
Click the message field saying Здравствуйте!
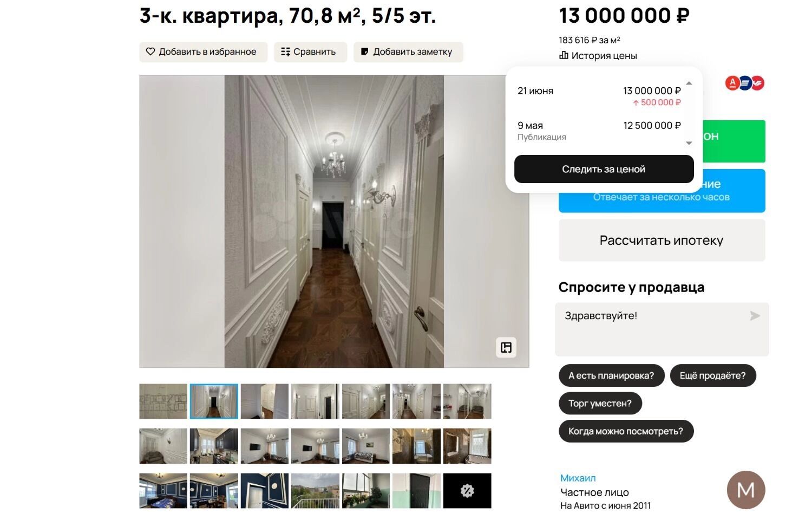(x=662, y=329)
